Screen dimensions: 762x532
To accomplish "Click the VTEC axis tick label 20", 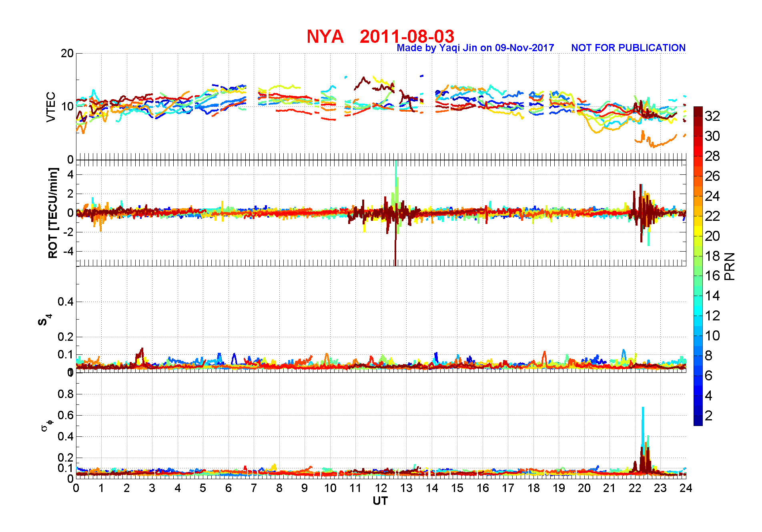I will [67, 53].
